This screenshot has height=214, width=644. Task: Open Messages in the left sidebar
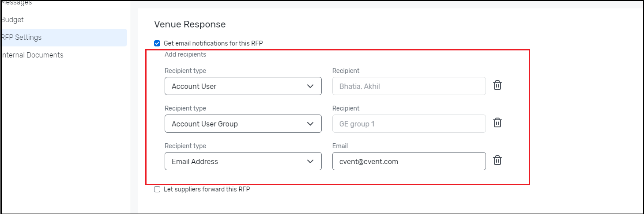point(16,3)
